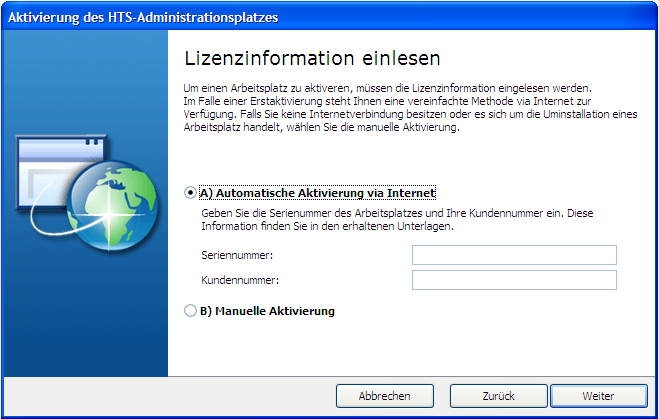Focus the Kundennummer input field

point(514,280)
